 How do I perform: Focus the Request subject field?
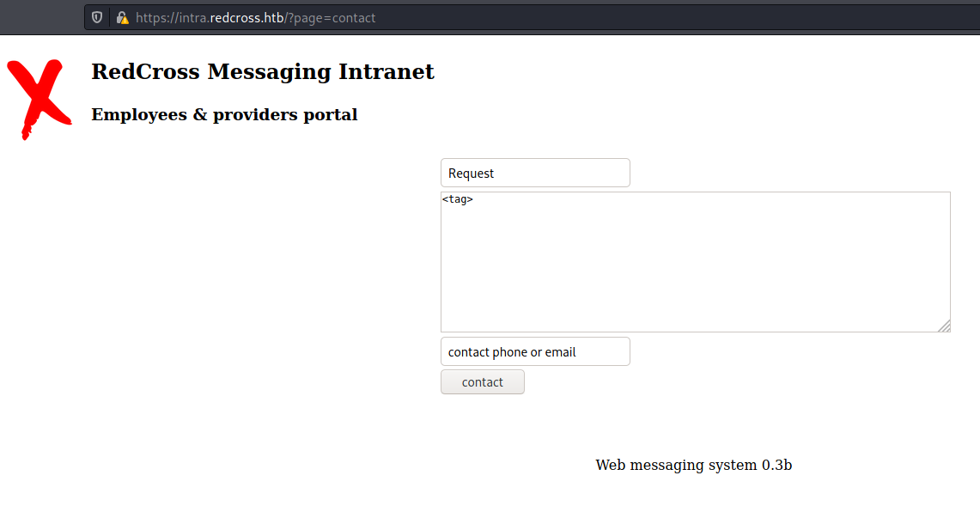click(535, 173)
